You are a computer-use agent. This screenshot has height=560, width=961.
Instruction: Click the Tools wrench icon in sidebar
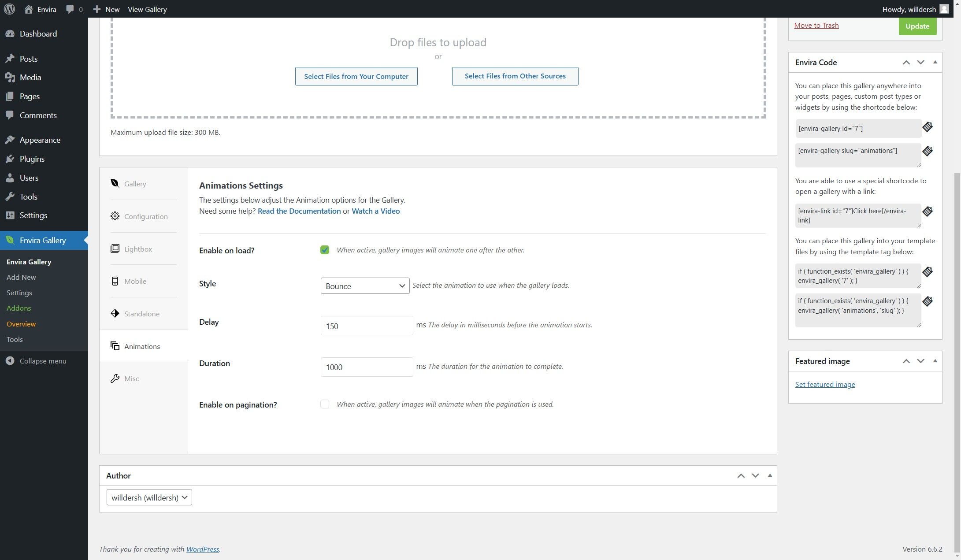[10, 197]
